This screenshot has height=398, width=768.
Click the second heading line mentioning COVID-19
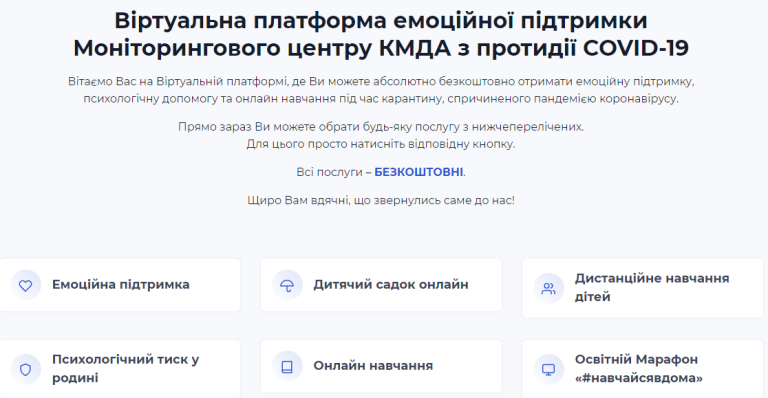381,48
